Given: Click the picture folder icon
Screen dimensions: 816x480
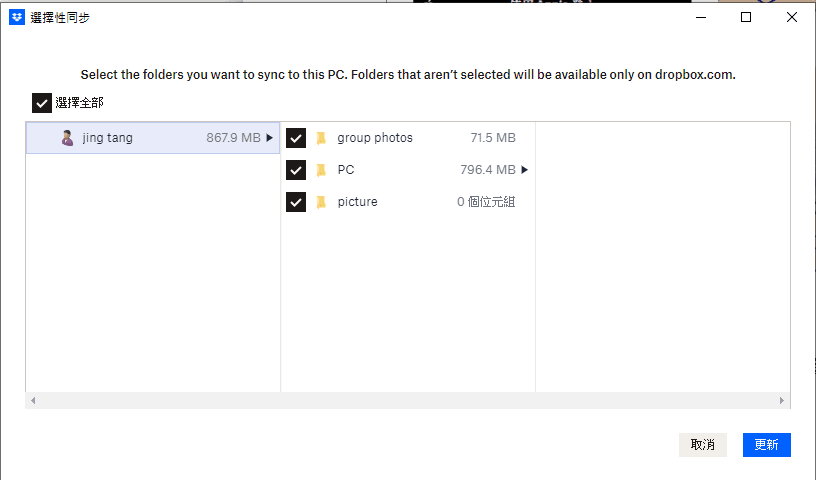Looking at the screenshot, I should pyautogui.click(x=322, y=202).
